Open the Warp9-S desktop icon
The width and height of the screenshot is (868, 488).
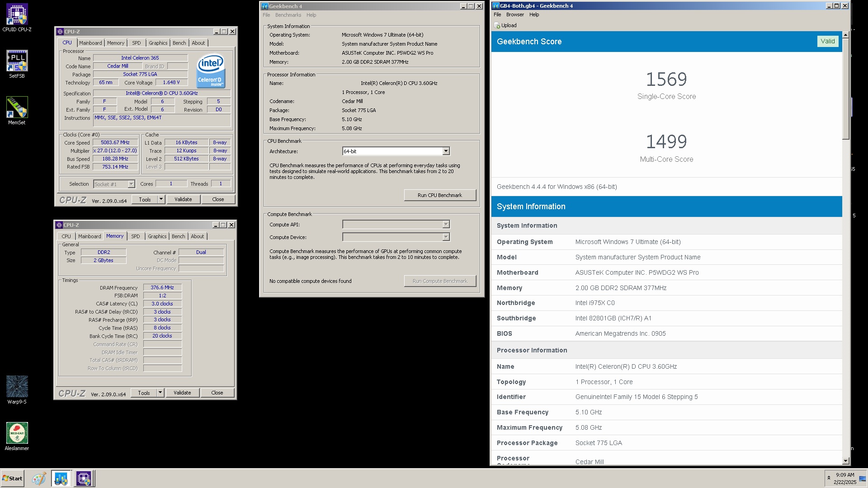pyautogui.click(x=17, y=389)
